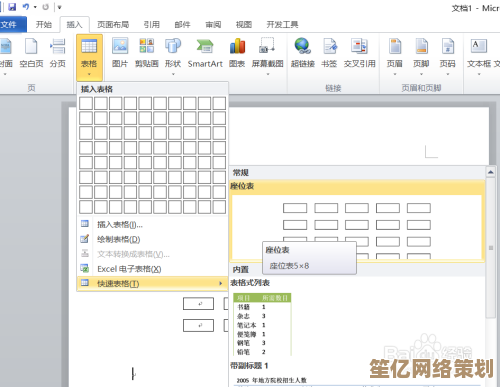Open the 快速表格(T) submenu
Screen dimensions: 500x387
pos(152,284)
